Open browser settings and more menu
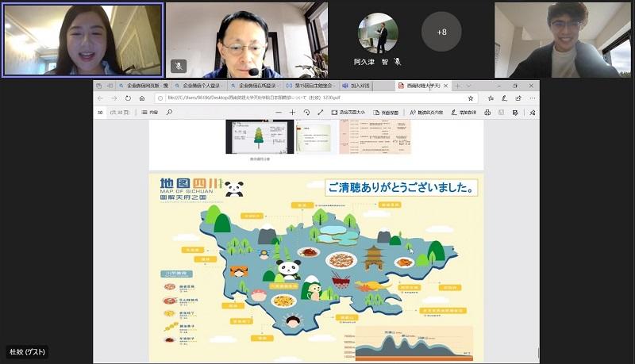635x364 pixels. pyautogui.click(x=532, y=98)
